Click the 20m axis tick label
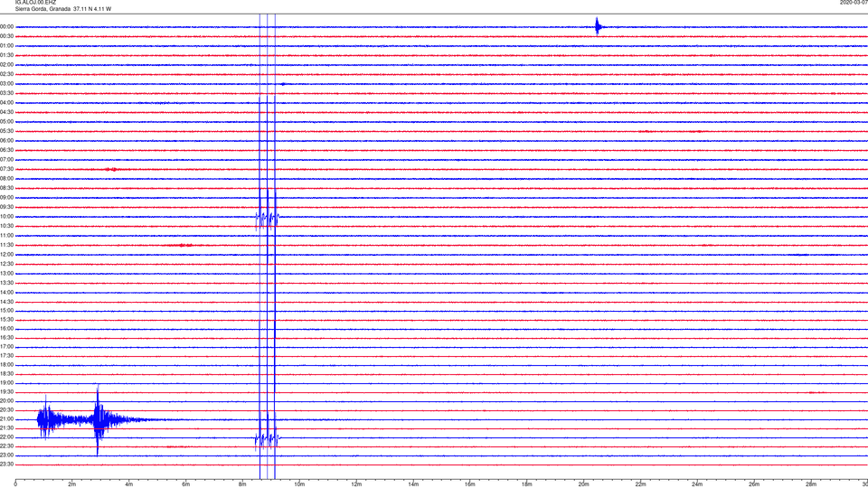868x488 pixels. (583, 484)
